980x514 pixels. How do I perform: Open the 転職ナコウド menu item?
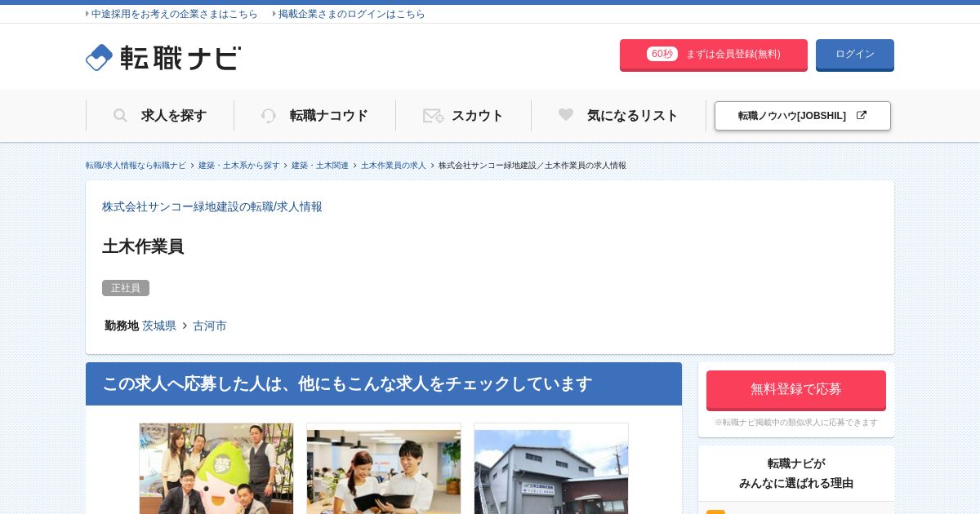pos(314,116)
